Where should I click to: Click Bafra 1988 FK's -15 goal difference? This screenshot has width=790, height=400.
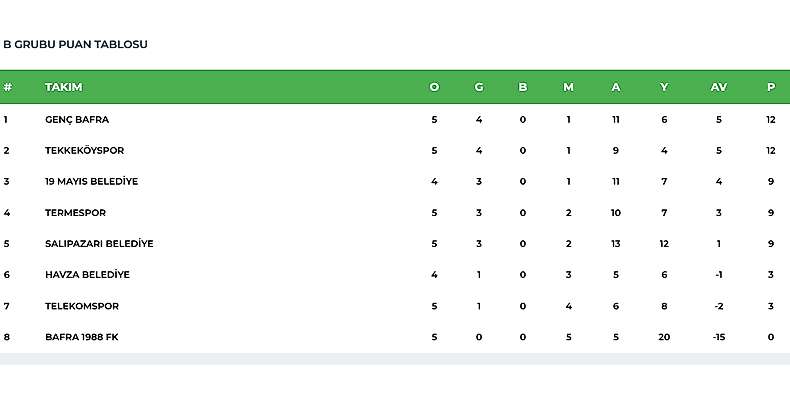pos(719,337)
